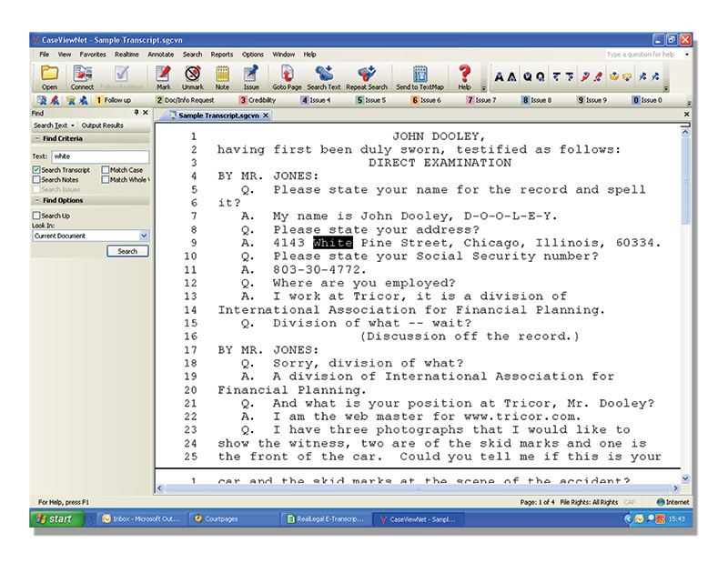Switch to RealLegal E-Transcript taskbar item

click(327, 519)
